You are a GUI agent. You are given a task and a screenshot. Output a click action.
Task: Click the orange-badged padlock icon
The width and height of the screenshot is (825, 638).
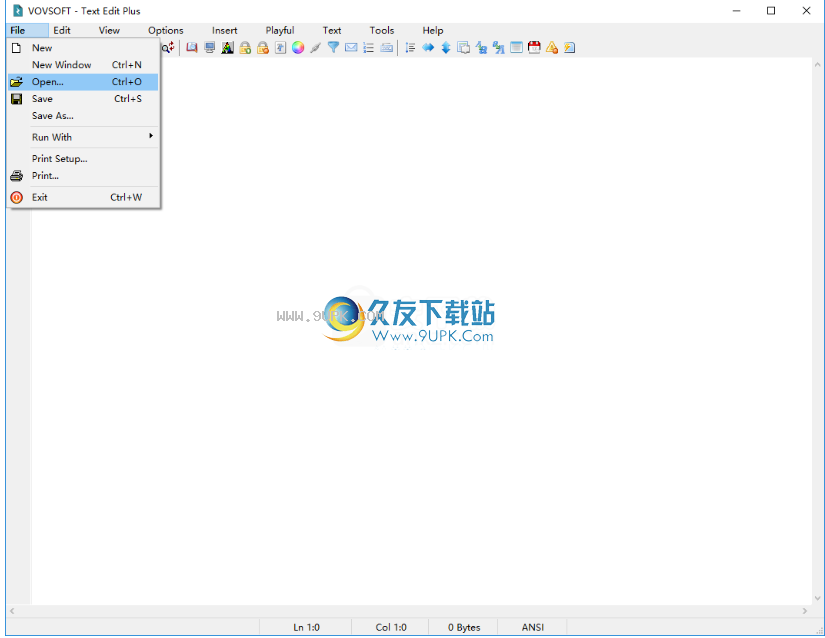click(263, 48)
